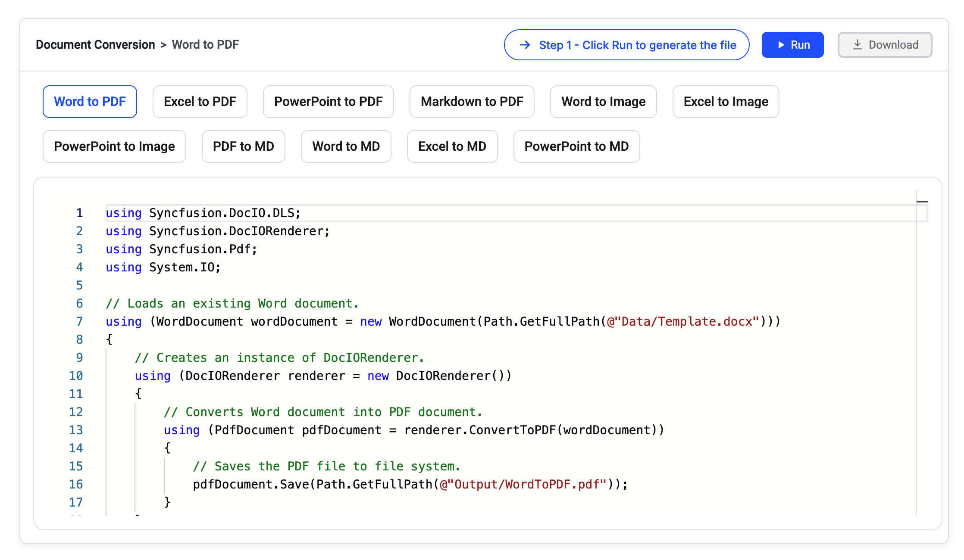Click the comment "Saves the PDF file to file system."

327,466
